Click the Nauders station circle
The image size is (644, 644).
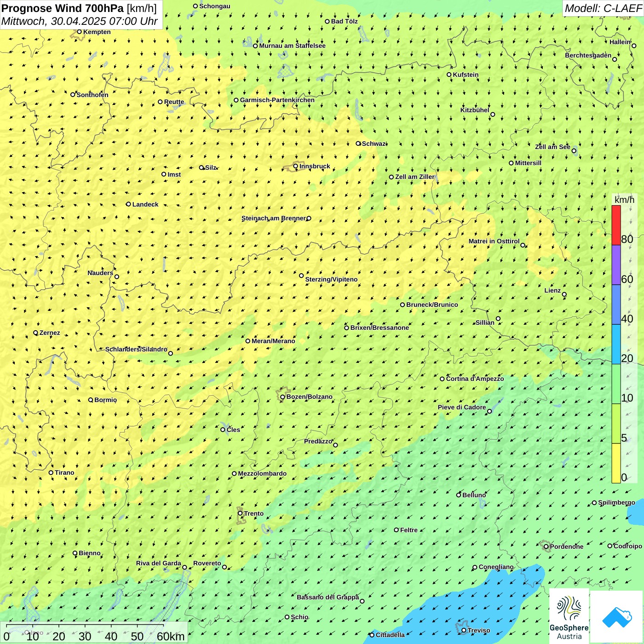point(117,276)
